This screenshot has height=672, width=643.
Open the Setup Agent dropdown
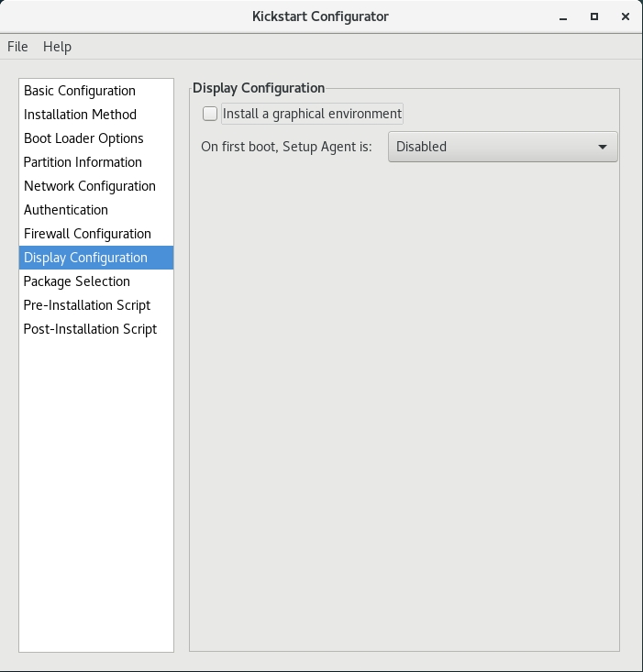[x=502, y=147]
